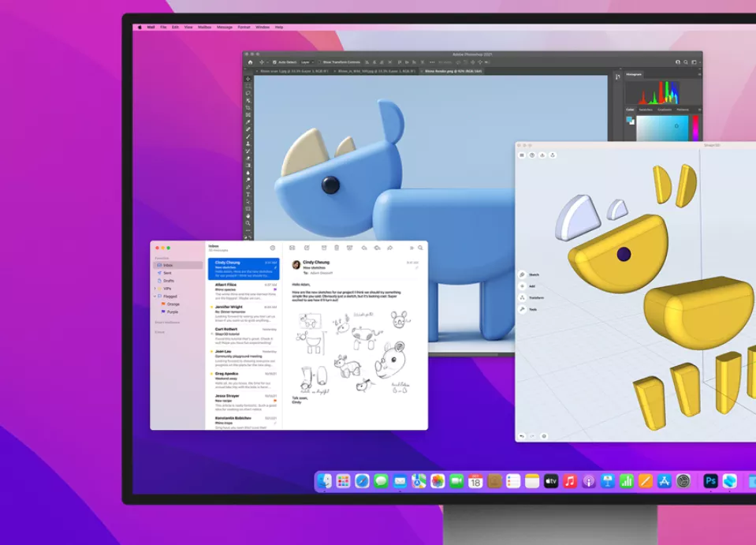Select Purple flag mailbox
This screenshot has width=756, height=545.
click(178, 312)
